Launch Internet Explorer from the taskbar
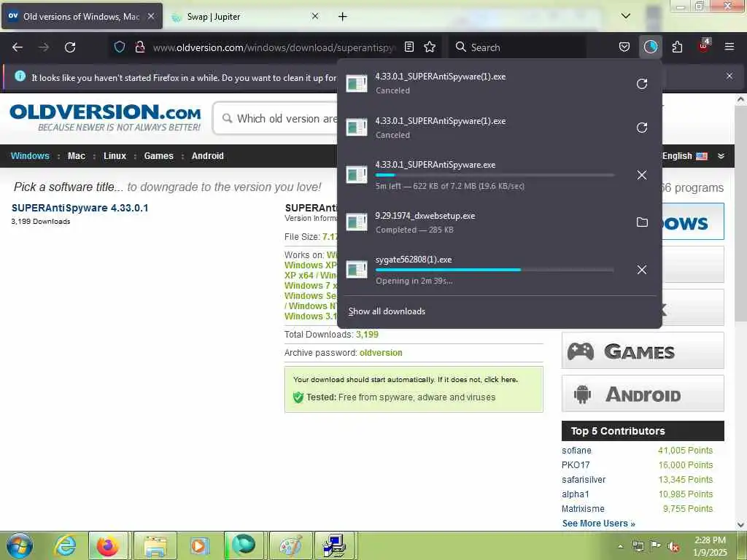This screenshot has height=560, width=747. coord(65,545)
